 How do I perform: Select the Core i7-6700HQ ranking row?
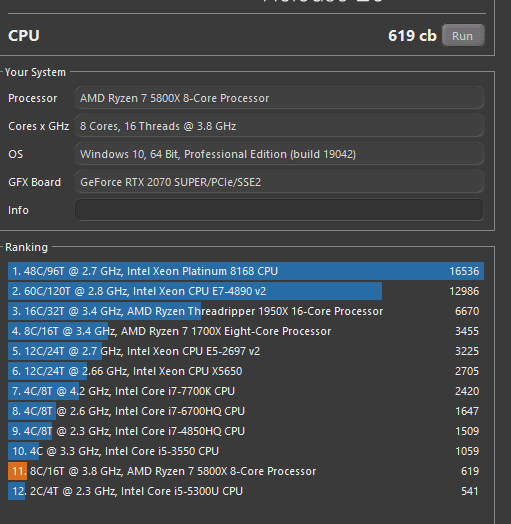(246, 411)
